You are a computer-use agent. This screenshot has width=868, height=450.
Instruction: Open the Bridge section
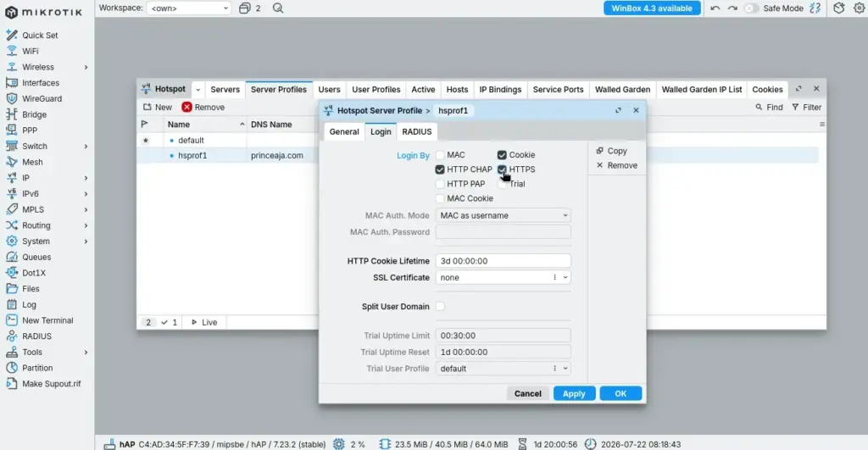point(34,114)
